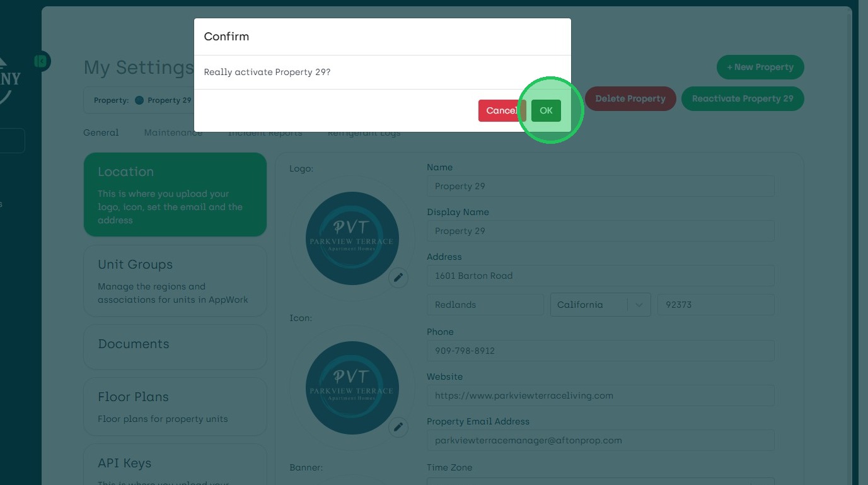Viewport: 868px width, 485px height.
Task: Open the Floor Plans settings card
Action: point(175,406)
